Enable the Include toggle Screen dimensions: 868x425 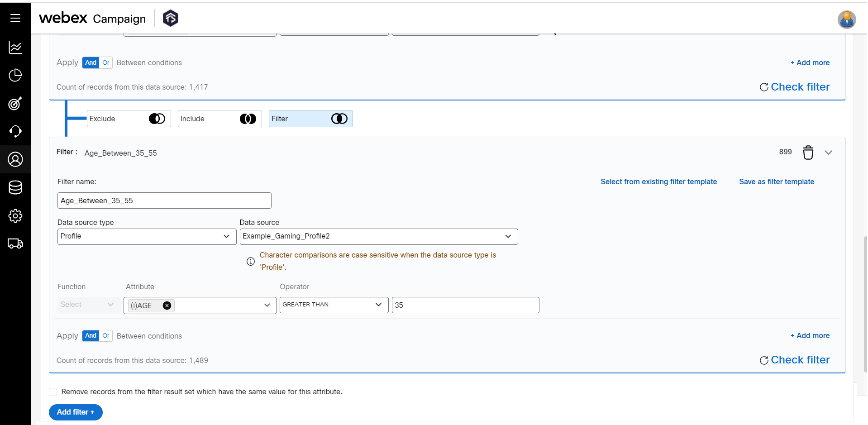pos(248,119)
